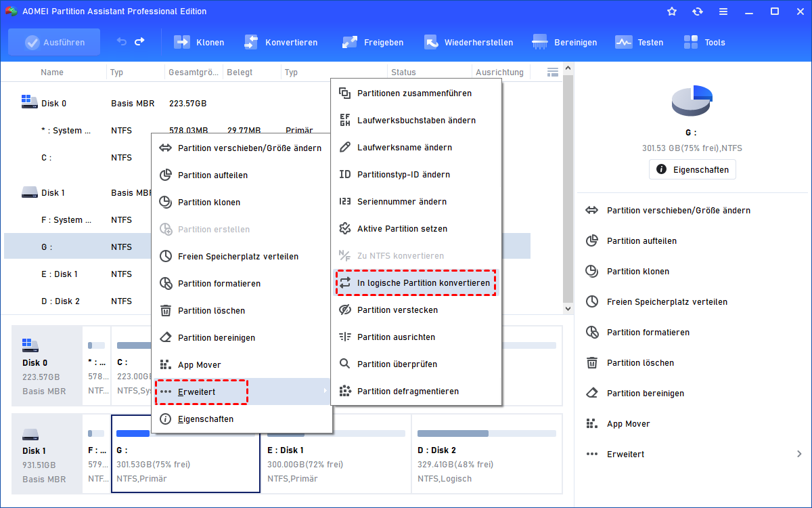Click the Ausführen apply button
Screen dimensions: 812x508
(x=54, y=42)
